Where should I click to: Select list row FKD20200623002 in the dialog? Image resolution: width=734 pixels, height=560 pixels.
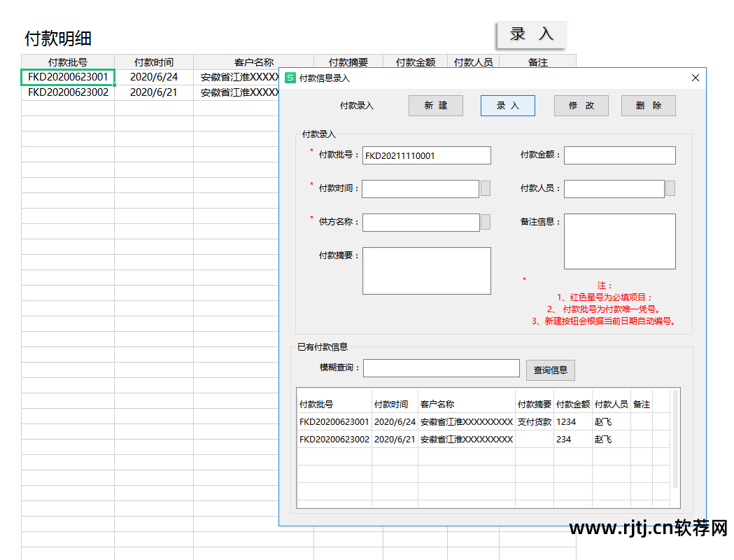click(x=484, y=439)
